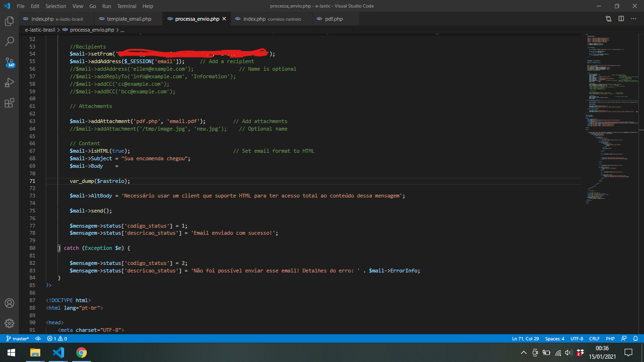Split the editor to the right
This screenshot has width=644, height=362.
pos(621,19)
